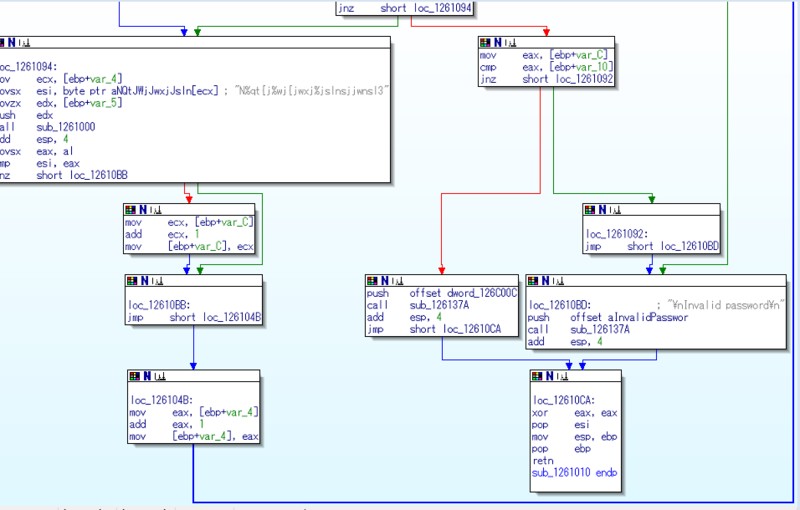
Task: Click the graph icon on the loc_12610BB node
Action: coord(157,280)
